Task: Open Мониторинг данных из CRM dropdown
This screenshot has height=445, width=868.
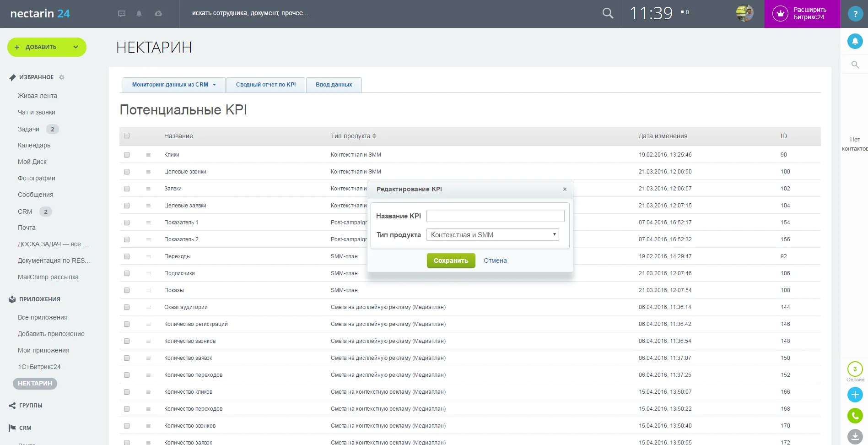Action: tap(174, 85)
